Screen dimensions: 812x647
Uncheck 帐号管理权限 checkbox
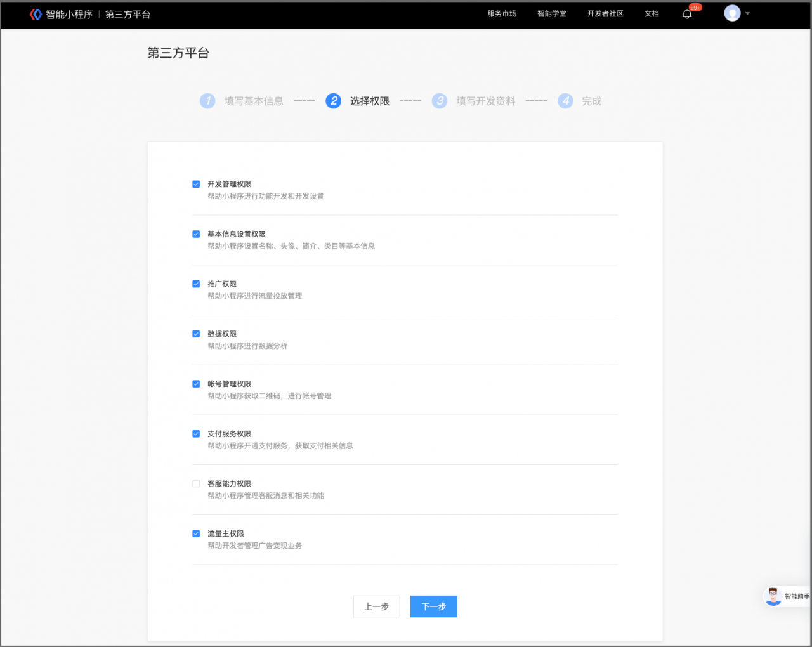tap(196, 384)
